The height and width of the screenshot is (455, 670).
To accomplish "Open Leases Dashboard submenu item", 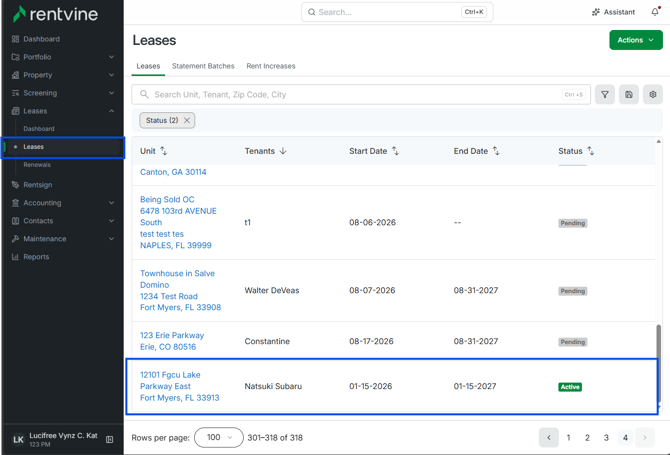I will coord(39,129).
